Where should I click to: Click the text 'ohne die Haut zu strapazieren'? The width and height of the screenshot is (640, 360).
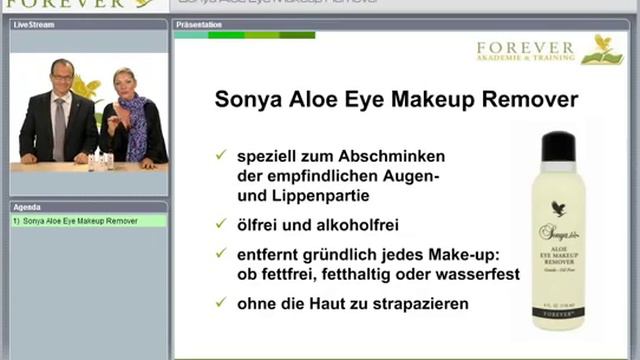pos(353,304)
